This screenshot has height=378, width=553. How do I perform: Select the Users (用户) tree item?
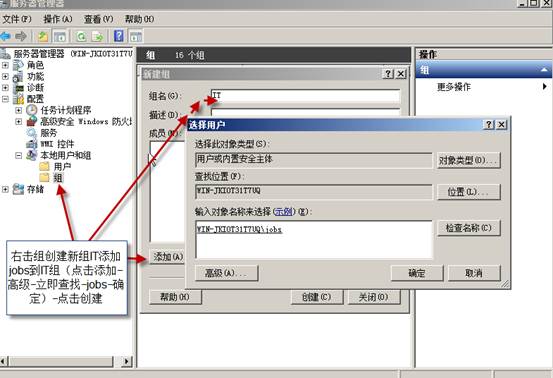click(x=62, y=166)
